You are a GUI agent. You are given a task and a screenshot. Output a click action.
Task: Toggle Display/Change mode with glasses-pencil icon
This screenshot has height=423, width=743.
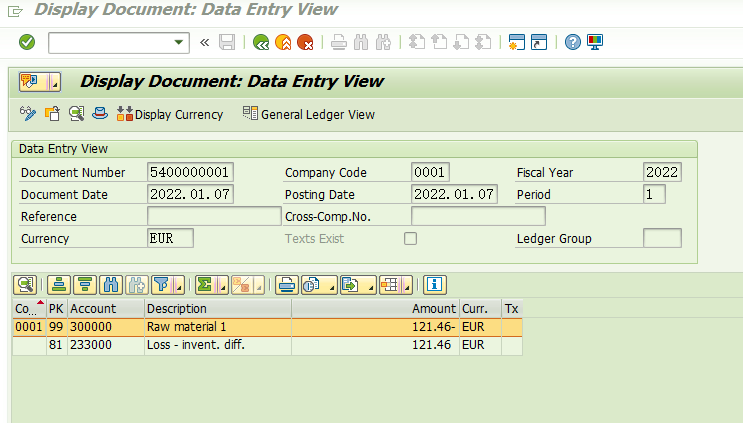pyautogui.click(x=28, y=114)
